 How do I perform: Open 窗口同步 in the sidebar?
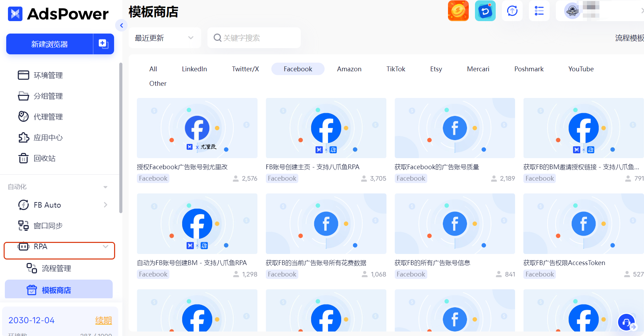tap(48, 226)
